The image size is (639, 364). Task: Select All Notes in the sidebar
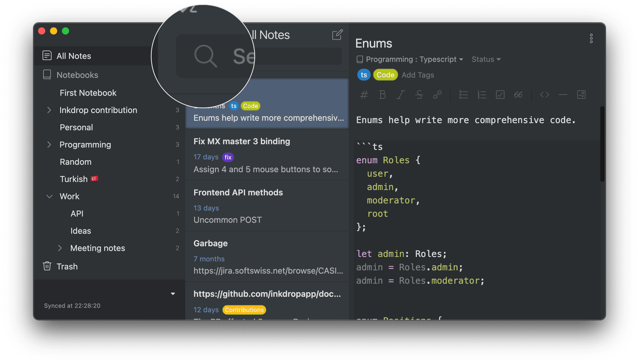74,56
